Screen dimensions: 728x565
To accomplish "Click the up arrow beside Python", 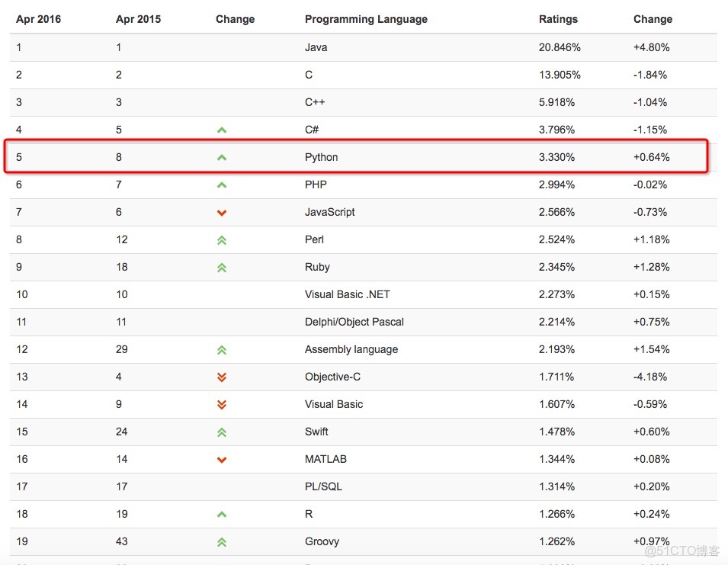I will coord(222,158).
